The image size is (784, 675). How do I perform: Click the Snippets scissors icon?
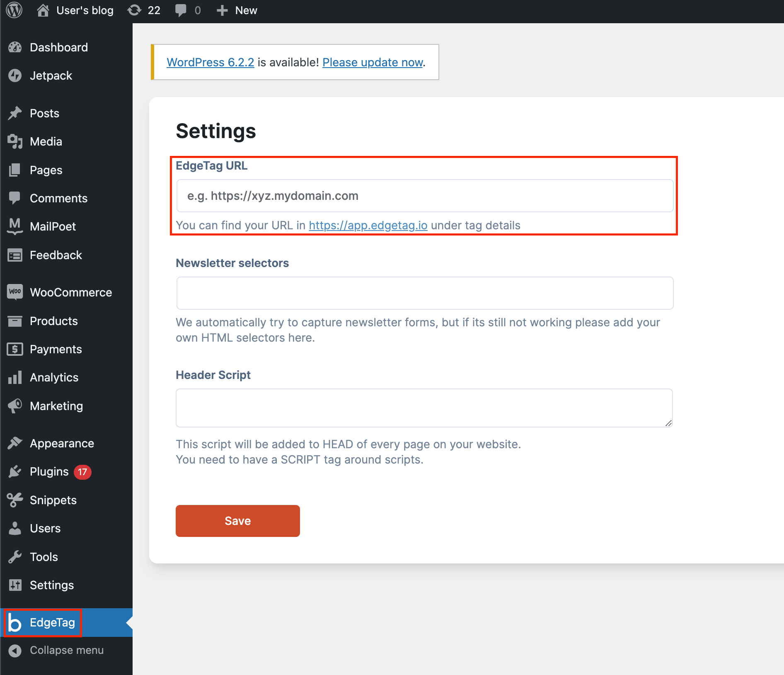(x=15, y=500)
